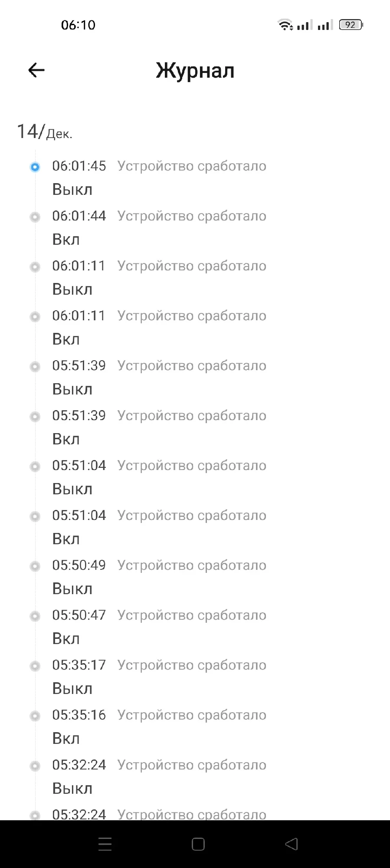390x868 pixels.
Task: Tap the Android back triangle icon
Action: click(x=292, y=844)
